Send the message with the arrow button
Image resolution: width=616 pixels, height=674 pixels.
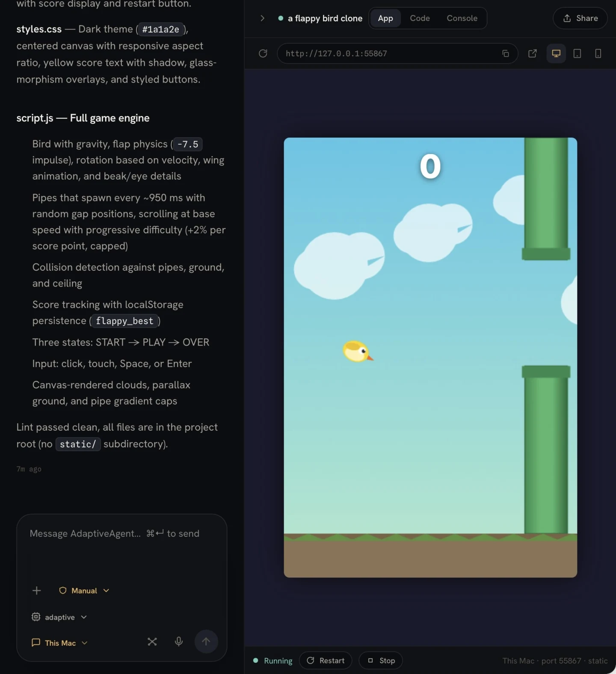(206, 641)
